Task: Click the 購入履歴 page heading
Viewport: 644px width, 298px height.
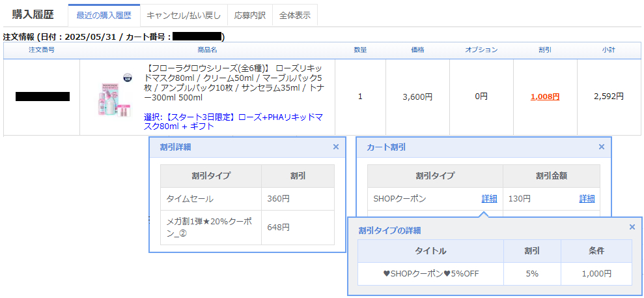Action: tap(33, 15)
